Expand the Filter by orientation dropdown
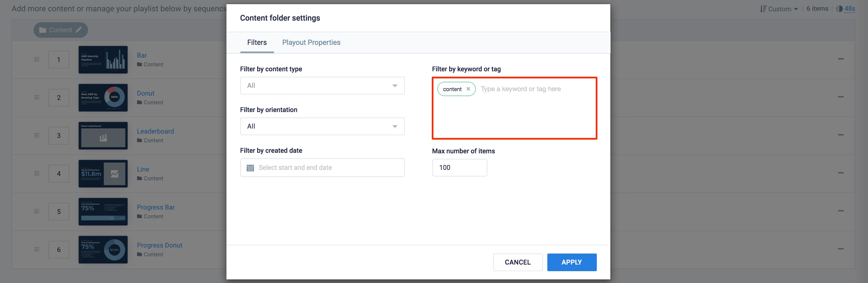The image size is (868, 283). pos(322,126)
